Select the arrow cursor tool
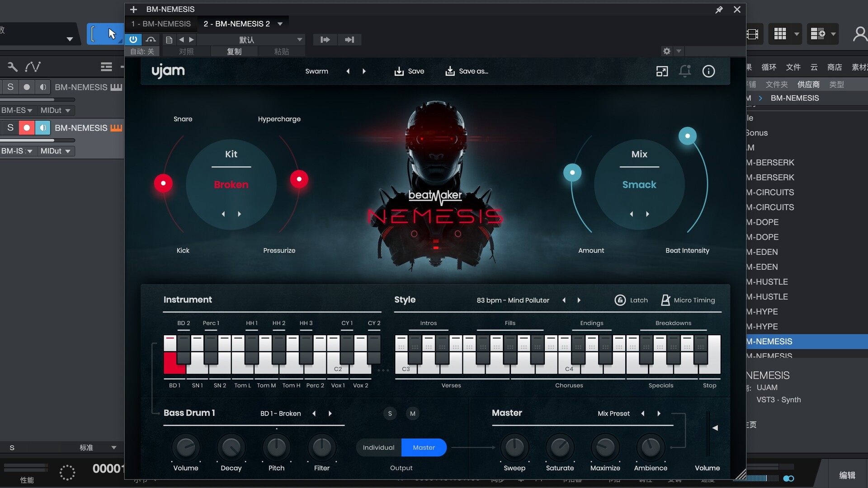This screenshot has height=488, width=868. click(112, 34)
